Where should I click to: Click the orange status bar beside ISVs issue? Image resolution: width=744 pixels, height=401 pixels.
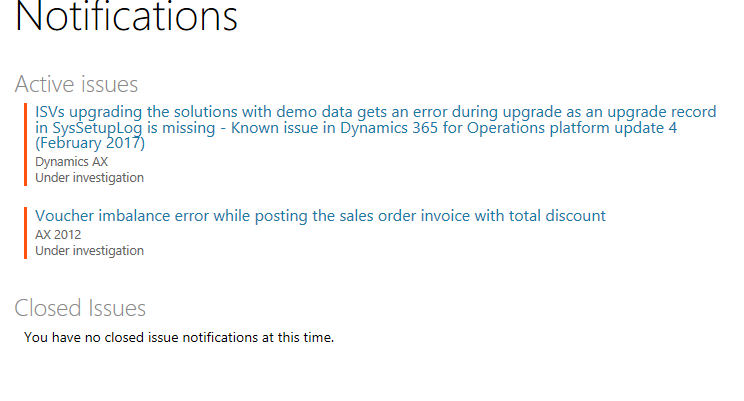coord(26,143)
